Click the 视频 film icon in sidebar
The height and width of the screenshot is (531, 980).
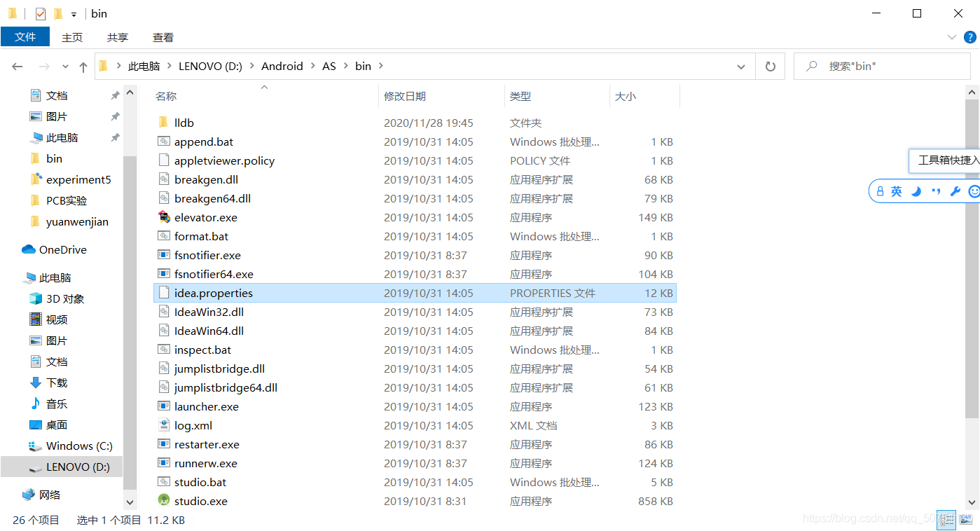tap(36, 319)
